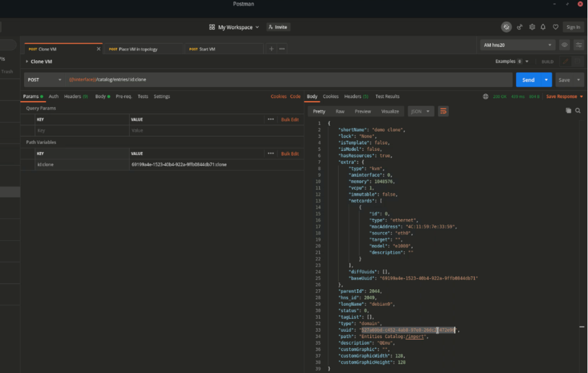Open tab options ellipsis next to the plus
The image size is (588, 373).
(282, 49)
